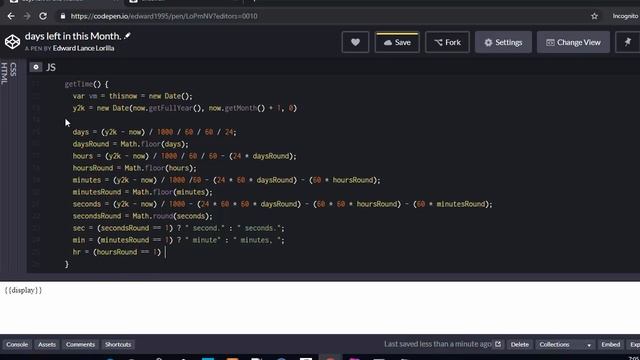Click the pencil icon to edit the pen title
The height and width of the screenshot is (360, 640).
pos(128,36)
